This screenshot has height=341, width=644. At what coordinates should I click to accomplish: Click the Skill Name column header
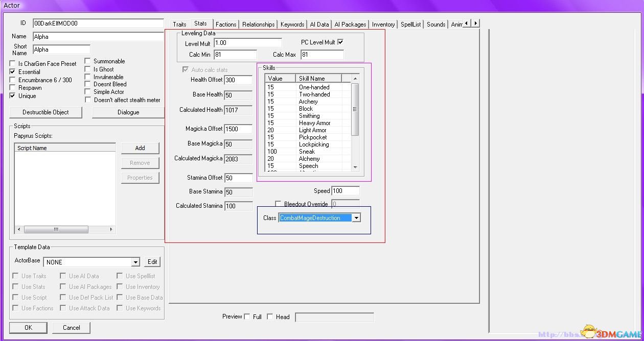coord(319,78)
